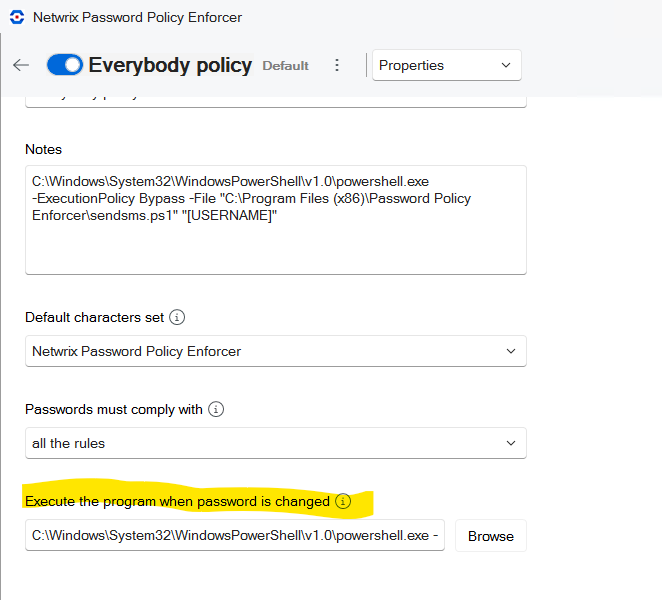The height and width of the screenshot is (600, 662).
Task: Expand the Netwrix Password Policy Enforcer character set dropdown
Action: click(x=275, y=351)
